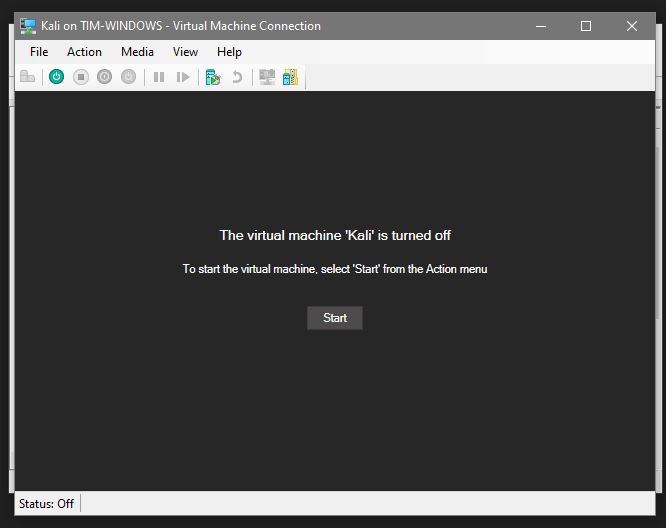Click the Ctrl+Alt+Delete toolbar icon
This screenshot has height=528, width=666.
click(x=27, y=77)
